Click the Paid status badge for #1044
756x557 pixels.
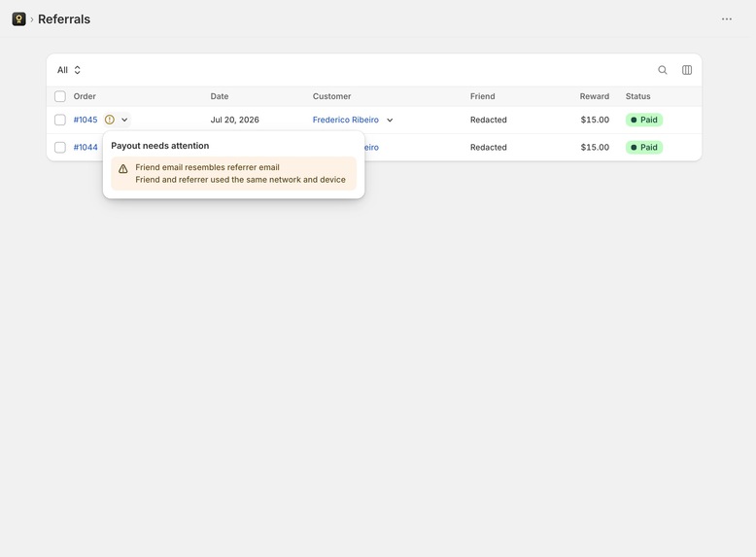coord(644,147)
